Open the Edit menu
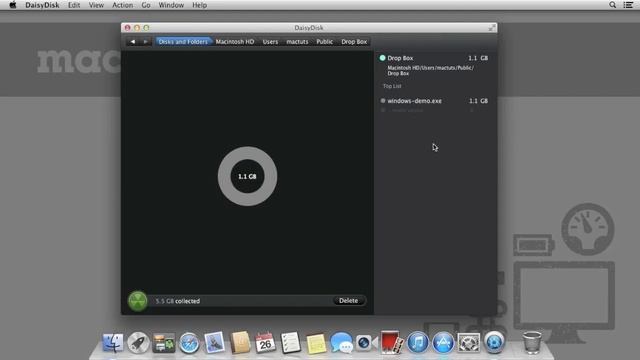 coord(74,5)
